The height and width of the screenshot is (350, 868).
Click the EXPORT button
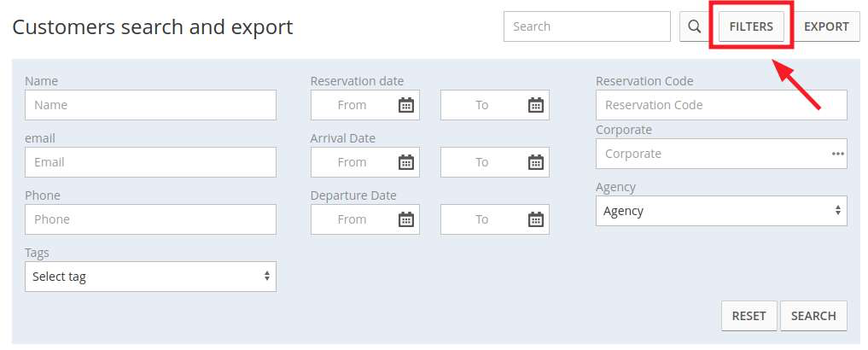tap(826, 26)
